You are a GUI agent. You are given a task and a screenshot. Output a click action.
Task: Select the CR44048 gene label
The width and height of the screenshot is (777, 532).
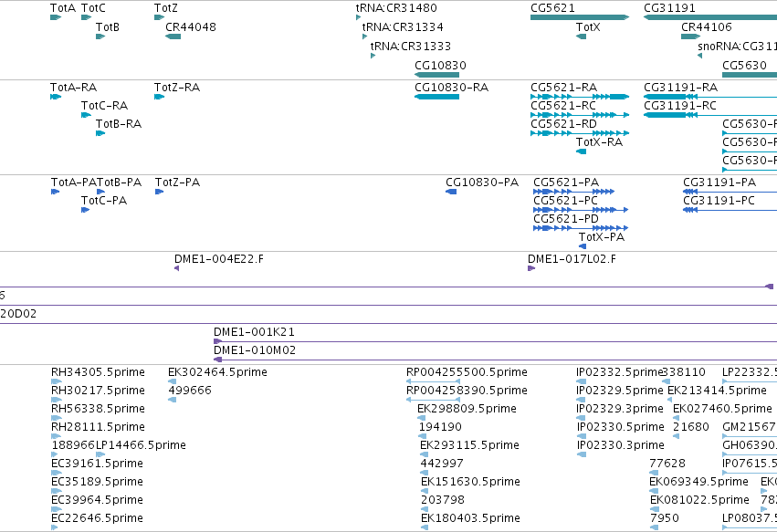point(191,26)
